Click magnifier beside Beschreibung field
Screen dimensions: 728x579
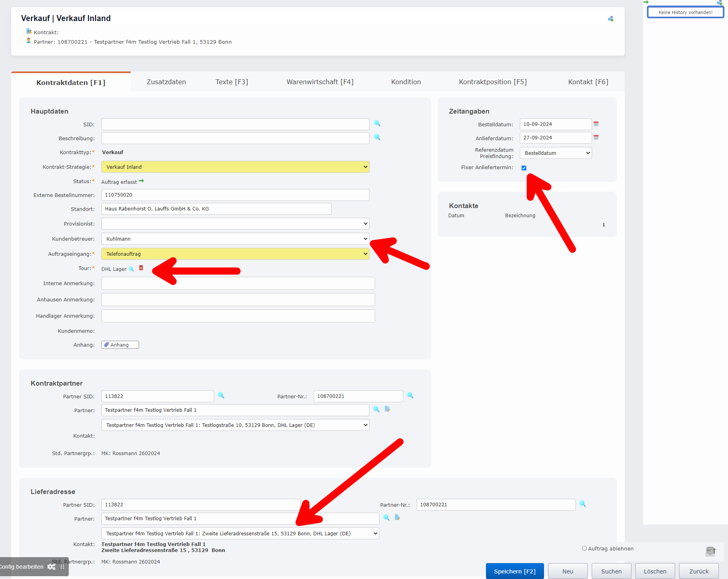click(377, 137)
